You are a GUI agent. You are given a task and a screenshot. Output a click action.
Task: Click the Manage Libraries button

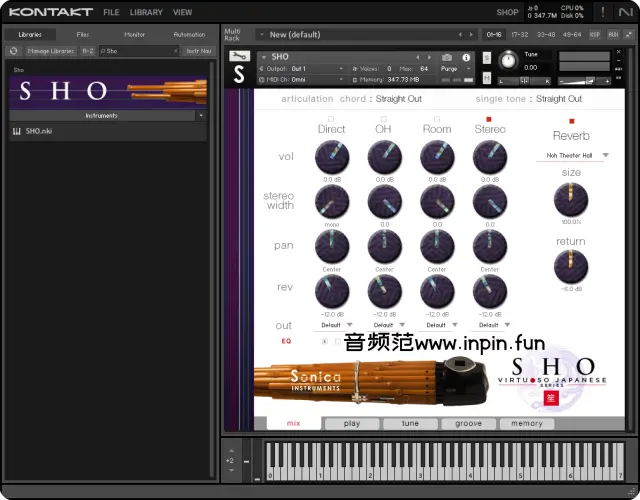click(50, 50)
